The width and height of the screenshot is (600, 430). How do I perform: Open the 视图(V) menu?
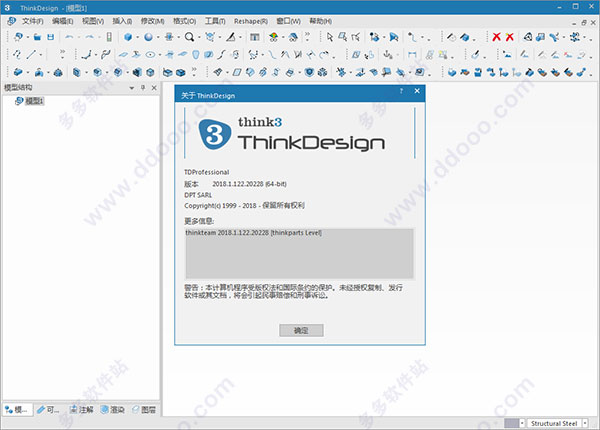[93, 21]
